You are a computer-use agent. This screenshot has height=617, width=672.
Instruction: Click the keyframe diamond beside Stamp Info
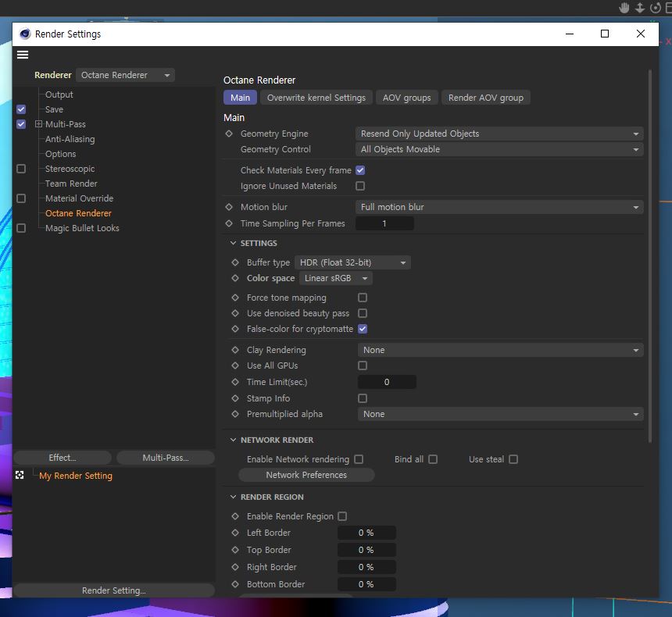coord(235,398)
